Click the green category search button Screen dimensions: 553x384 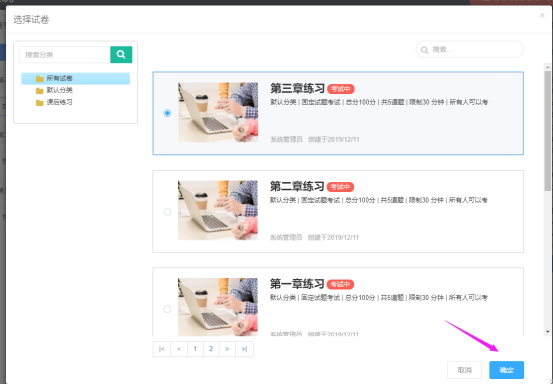121,55
